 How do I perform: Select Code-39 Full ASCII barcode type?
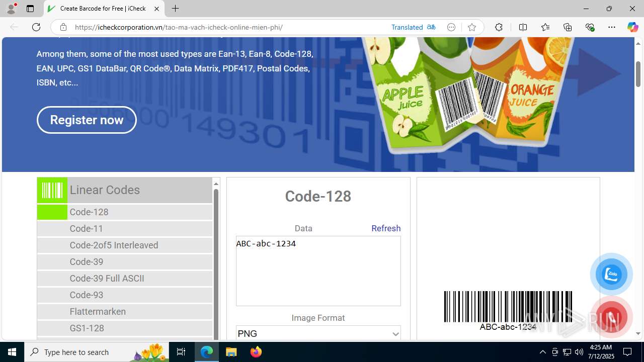pyautogui.click(x=125, y=279)
